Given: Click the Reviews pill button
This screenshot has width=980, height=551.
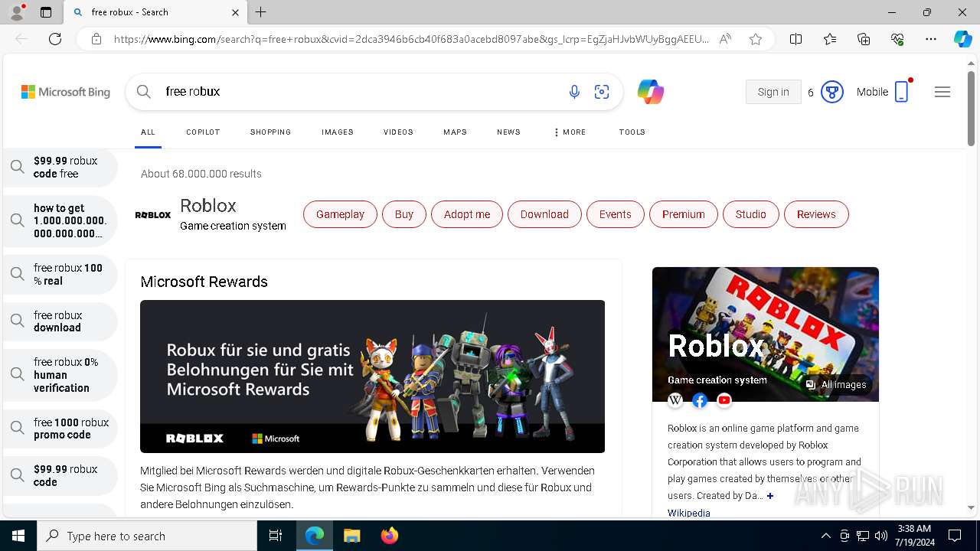Looking at the screenshot, I should (816, 214).
